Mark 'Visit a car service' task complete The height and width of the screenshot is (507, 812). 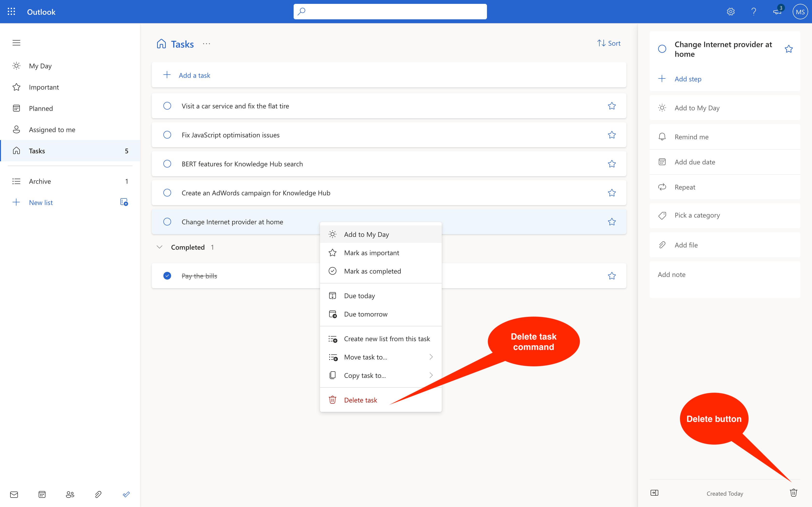(167, 106)
